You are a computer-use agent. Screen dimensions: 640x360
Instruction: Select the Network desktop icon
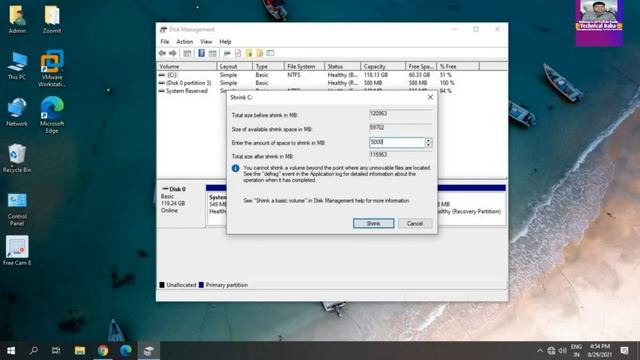click(17, 112)
